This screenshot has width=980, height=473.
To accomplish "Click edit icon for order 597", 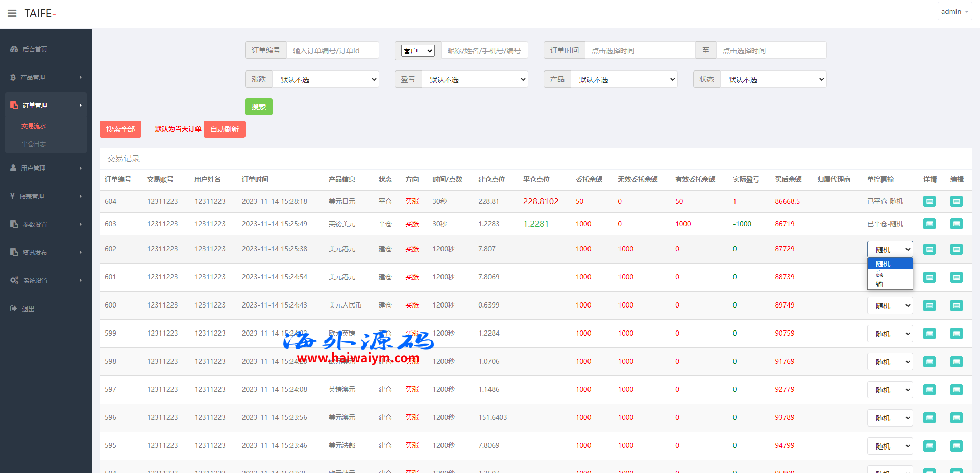I will [x=956, y=390].
